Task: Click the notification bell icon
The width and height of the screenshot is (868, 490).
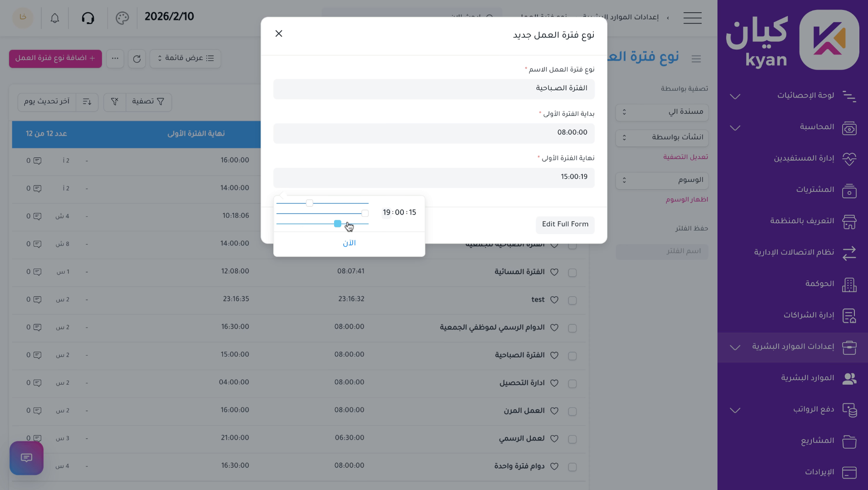Action: click(55, 18)
